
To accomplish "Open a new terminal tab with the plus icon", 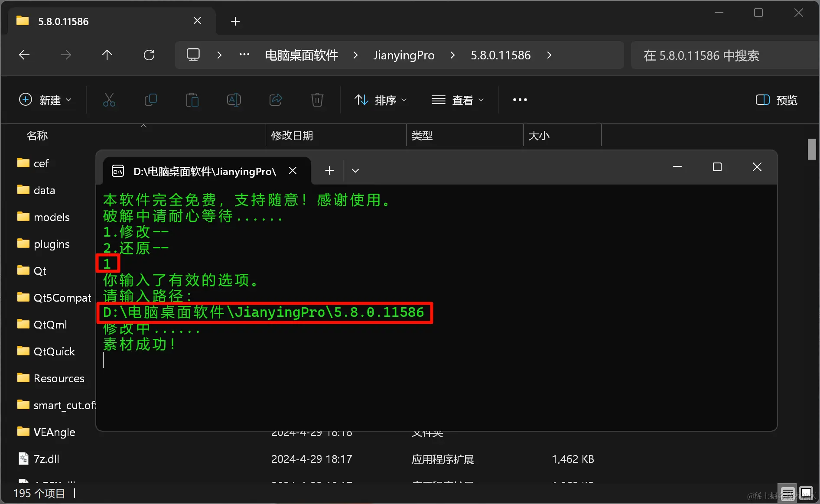I will 329,170.
